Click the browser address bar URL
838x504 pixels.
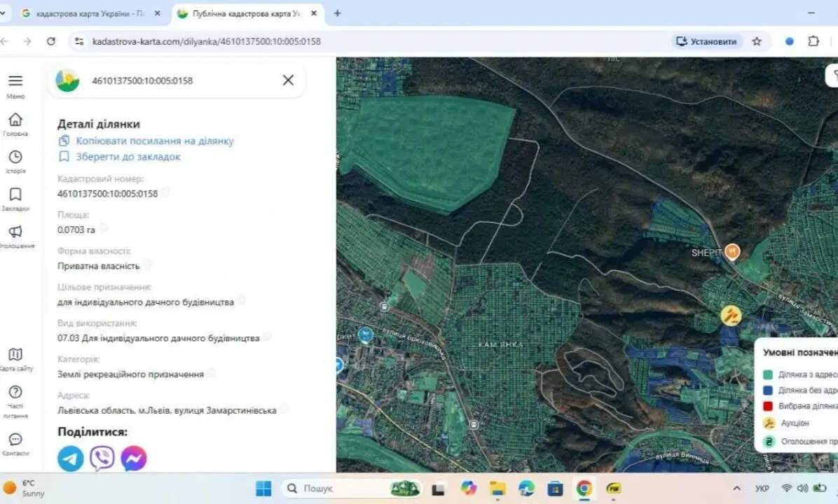pyautogui.click(x=207, y=41)
